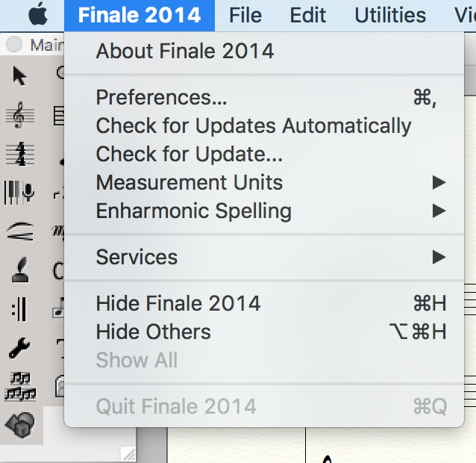Choose the Lyrics inkwell tool
Image resolution: width=476 pixels, height=463 pixels.
19,270
